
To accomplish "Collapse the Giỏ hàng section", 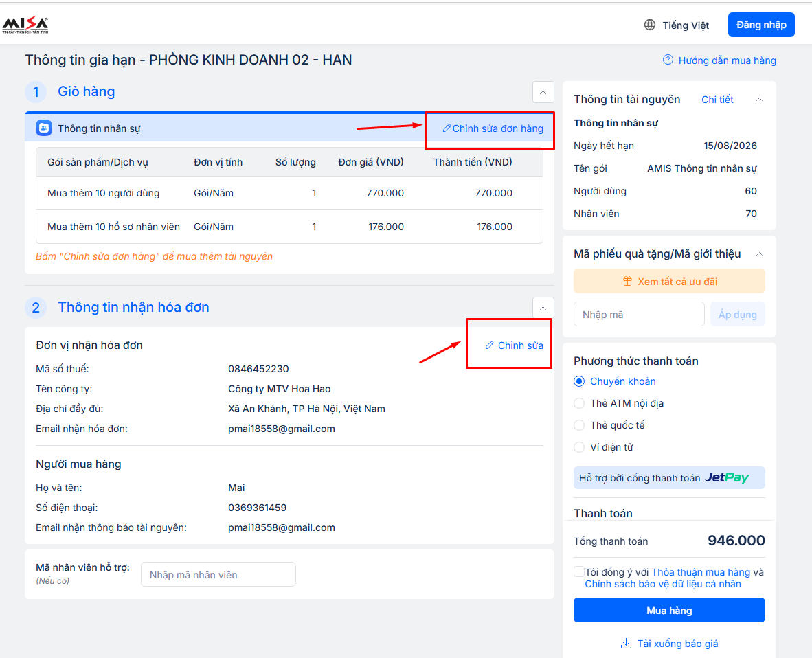I will 543,92.
